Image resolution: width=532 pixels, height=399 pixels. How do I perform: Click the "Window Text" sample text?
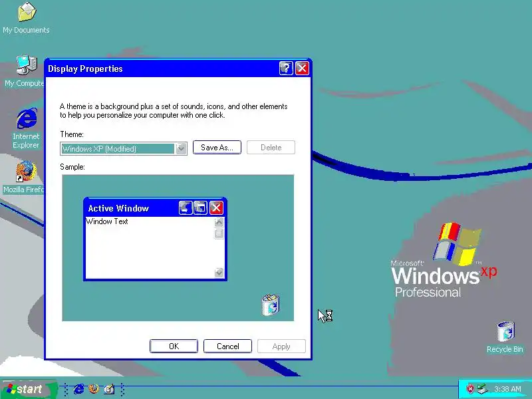[107, 221]
